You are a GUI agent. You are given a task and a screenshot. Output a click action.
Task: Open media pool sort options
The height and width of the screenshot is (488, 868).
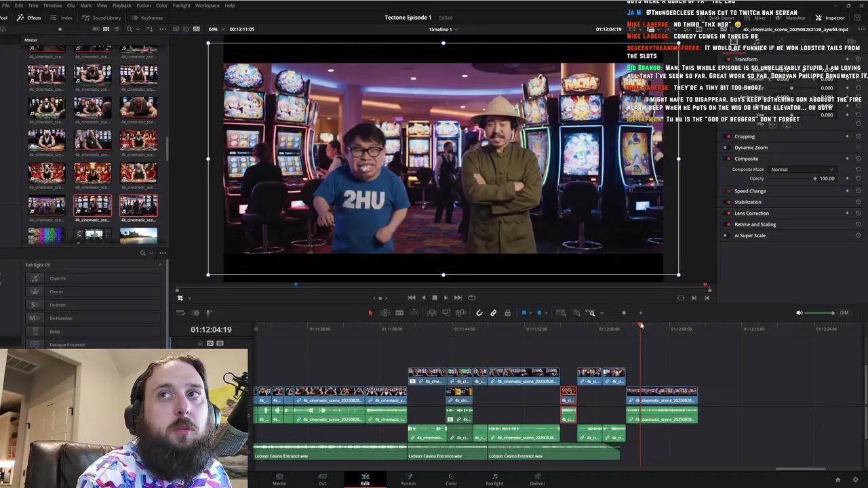pyautogui.click(x=149, y=29)
